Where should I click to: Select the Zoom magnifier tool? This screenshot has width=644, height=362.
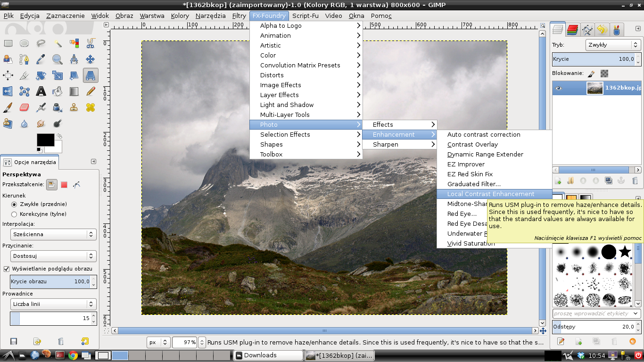(58, 59)
